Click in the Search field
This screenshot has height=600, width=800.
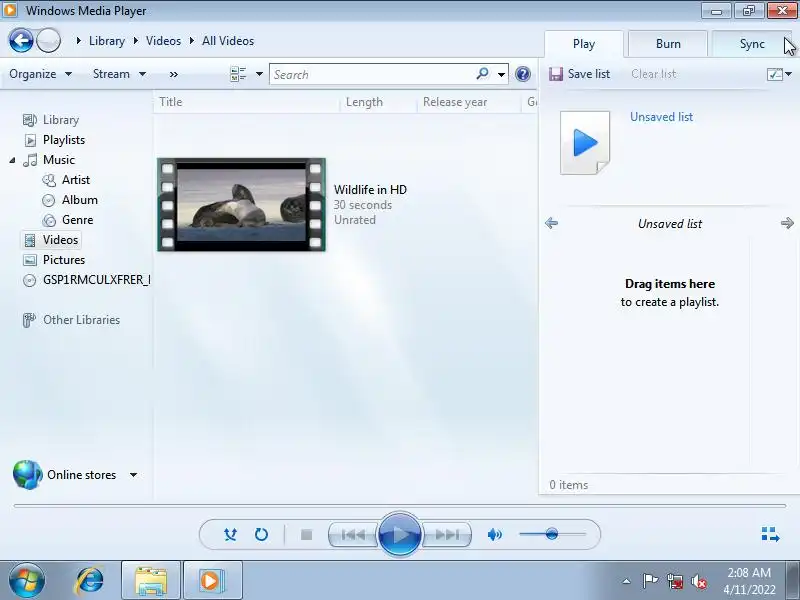(x=372, y=74)
